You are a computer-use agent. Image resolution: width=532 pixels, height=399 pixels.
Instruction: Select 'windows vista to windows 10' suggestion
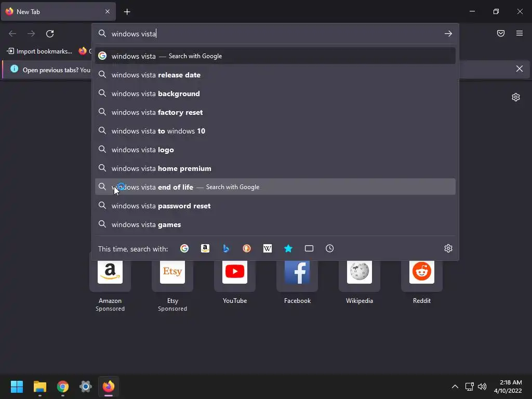275,130
